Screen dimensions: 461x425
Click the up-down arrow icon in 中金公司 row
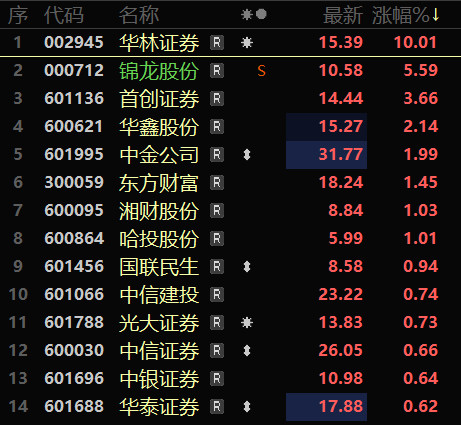click(x=247, y=155)
